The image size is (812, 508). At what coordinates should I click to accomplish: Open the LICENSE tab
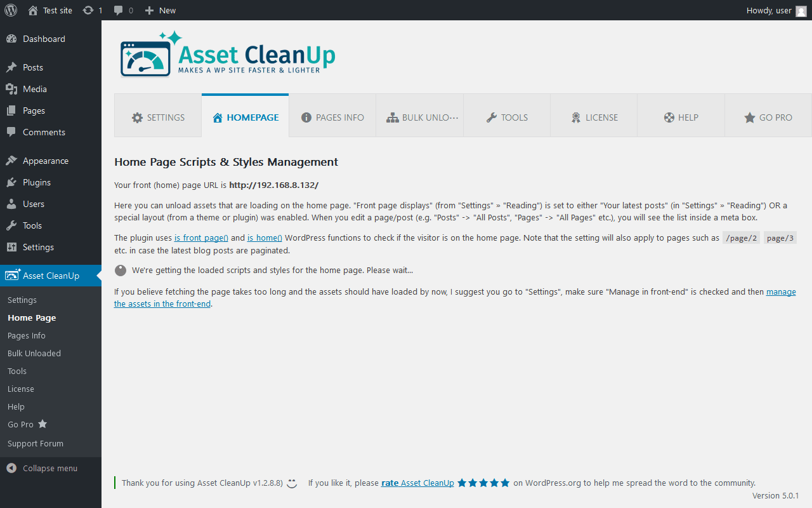[x=593, y=117]
